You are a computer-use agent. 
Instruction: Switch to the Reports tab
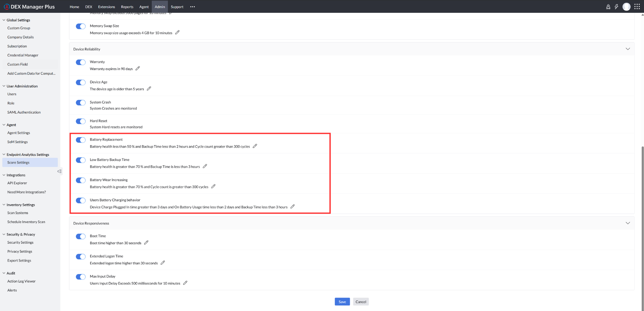pos(127,7)
